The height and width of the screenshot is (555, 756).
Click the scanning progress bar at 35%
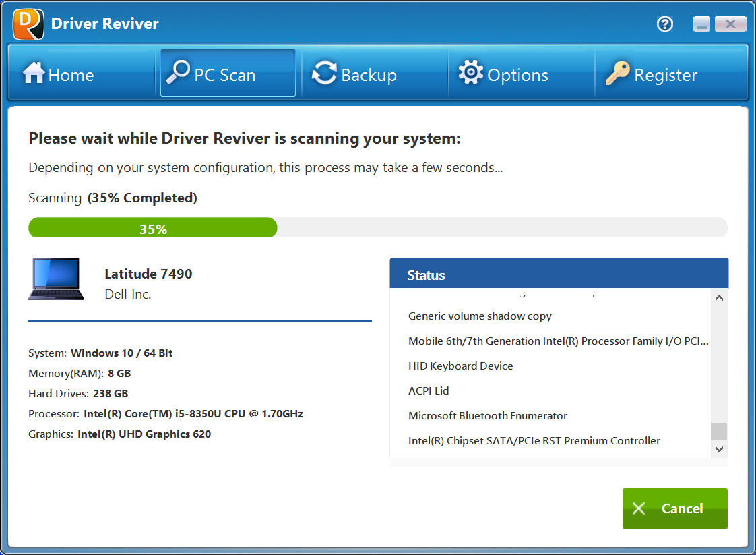[x=152, y=228]
